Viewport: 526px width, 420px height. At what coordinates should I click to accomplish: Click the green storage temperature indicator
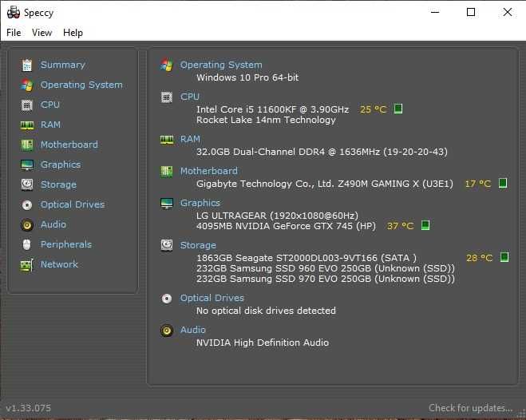[504, 257]
